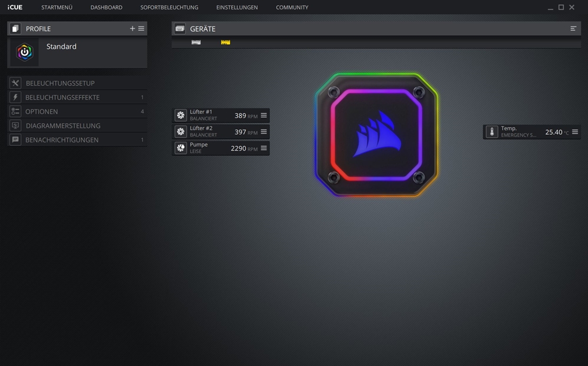Open DIAGRAMMERSTELLUNG section
Image resolution: width=588 pixels, height=366 pixels.
[x=77, y=125]
